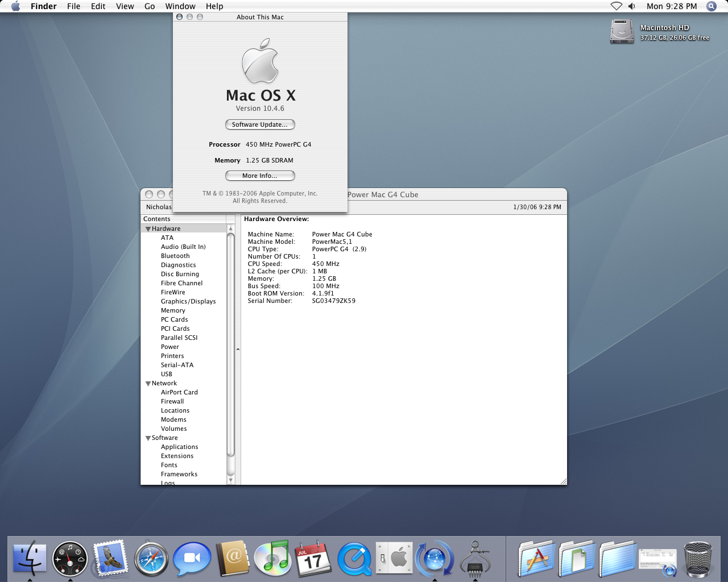This screenshot has height=582, width=728.
Task: Open iChat in the dock
Action: click(192, 559)
